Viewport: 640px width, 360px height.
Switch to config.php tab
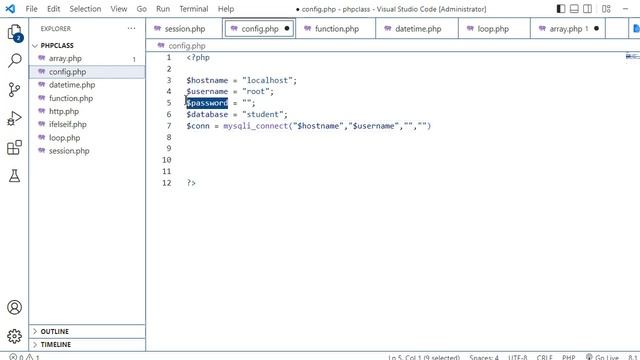260,29
